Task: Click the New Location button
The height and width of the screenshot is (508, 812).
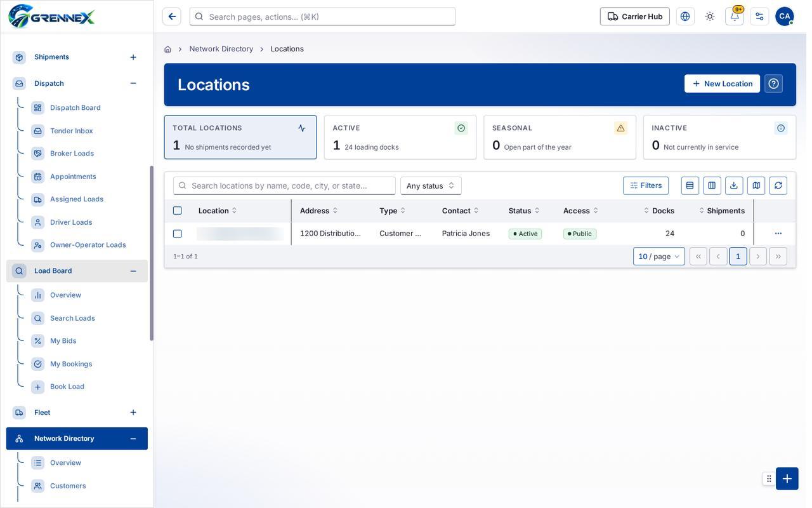Action: 722,84
